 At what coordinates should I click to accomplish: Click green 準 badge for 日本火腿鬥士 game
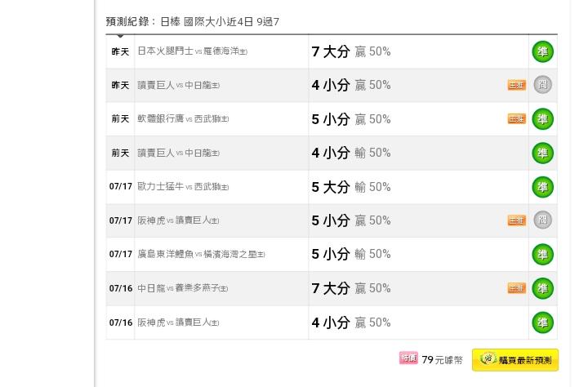[542, 51]
